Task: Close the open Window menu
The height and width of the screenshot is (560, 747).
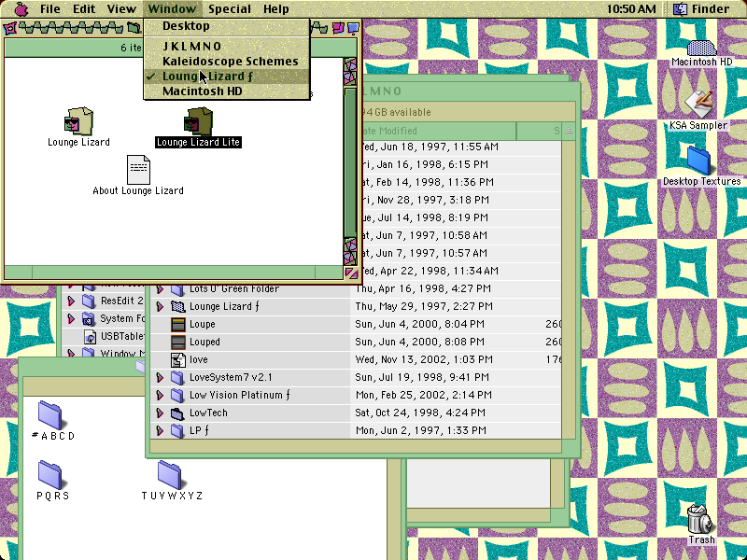Action: [x=172, y=9]
